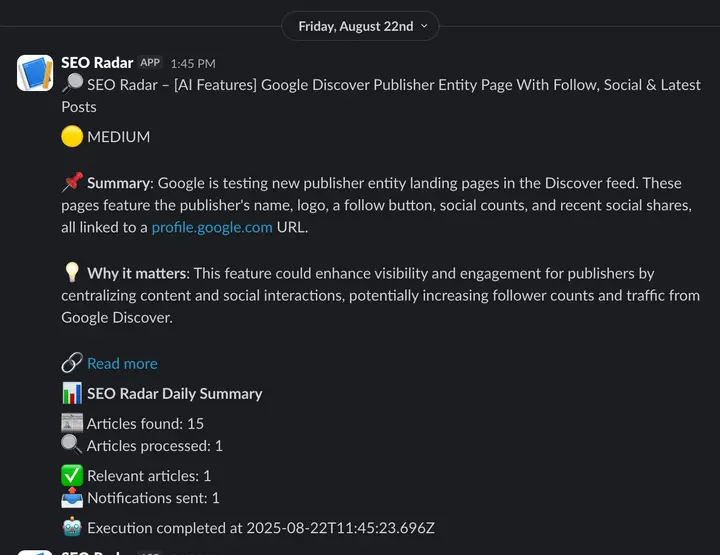Click the bar chart emoji by Daily Summary
Screen dimensions: 720x555
click(72, 393)
